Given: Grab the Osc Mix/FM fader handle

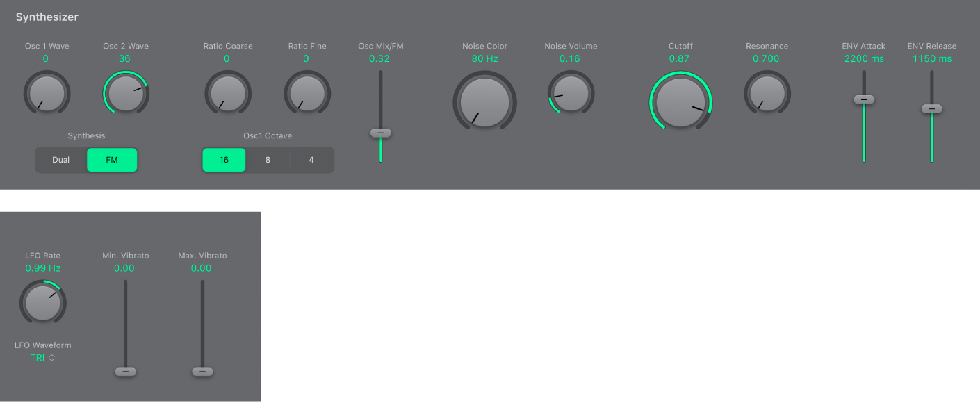Looking at the screenshot, I should [x=380, y=132].
